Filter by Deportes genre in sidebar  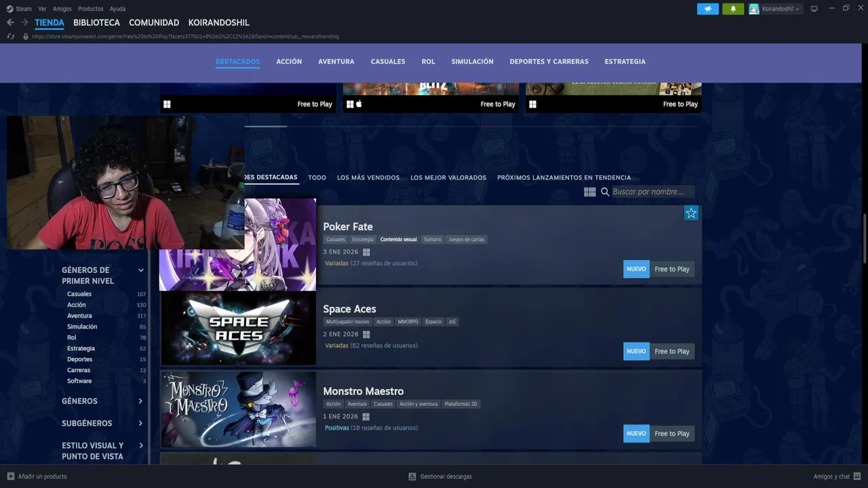[79, 359]
